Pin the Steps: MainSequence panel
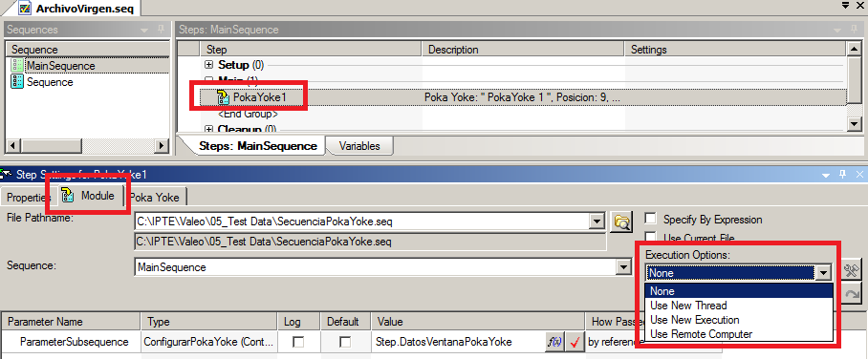The image size is (868, 359). pos(853,30)
